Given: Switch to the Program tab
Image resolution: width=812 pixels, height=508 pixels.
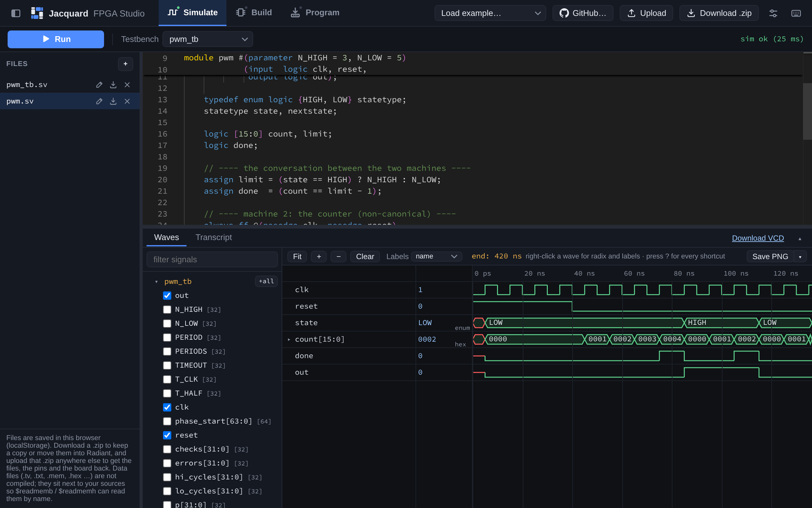Looking at the screenshot, I should pos(315,13).
